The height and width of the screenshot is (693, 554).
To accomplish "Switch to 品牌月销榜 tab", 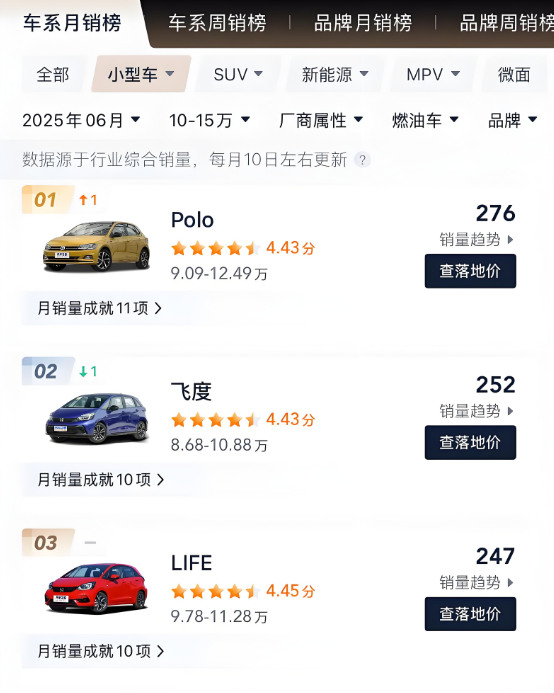I will (x=363, y=23).
